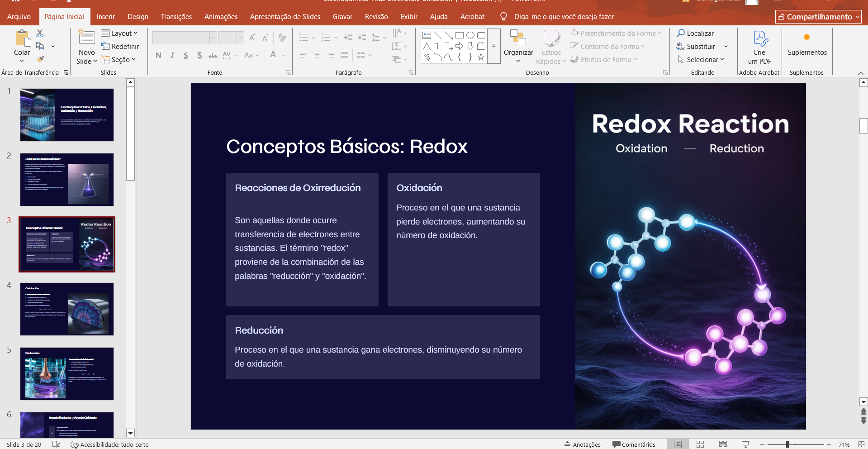Open the Seção dropdown
This screenshot has width=868, height=449.
119,59
